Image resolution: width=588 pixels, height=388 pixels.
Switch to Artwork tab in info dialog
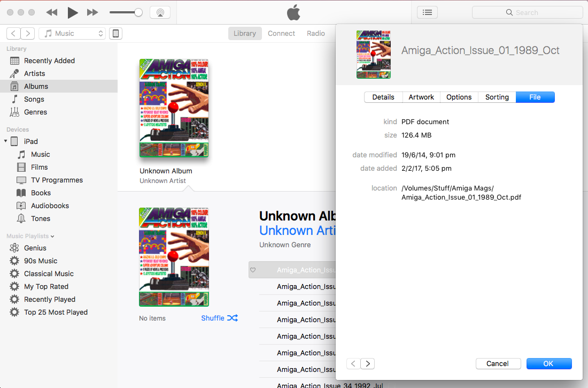tap(421, 97)
